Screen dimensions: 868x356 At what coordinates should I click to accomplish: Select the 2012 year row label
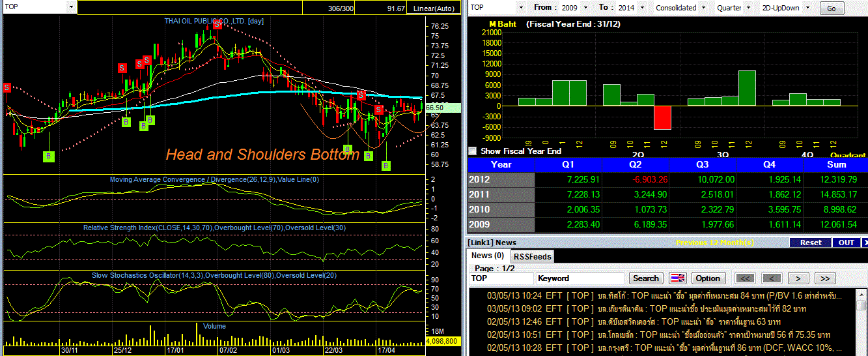pyautogui.click(x=501, y=180)
